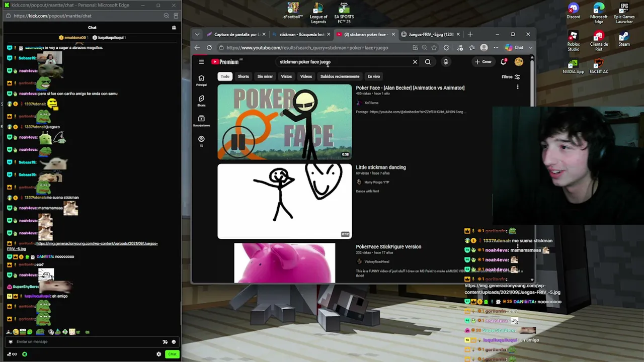
Task: Open more actions for Poker Face video
Action: 517,87
